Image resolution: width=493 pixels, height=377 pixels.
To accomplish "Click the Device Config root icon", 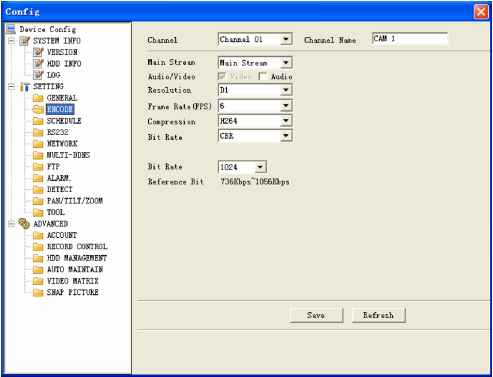I will (11, 29).
